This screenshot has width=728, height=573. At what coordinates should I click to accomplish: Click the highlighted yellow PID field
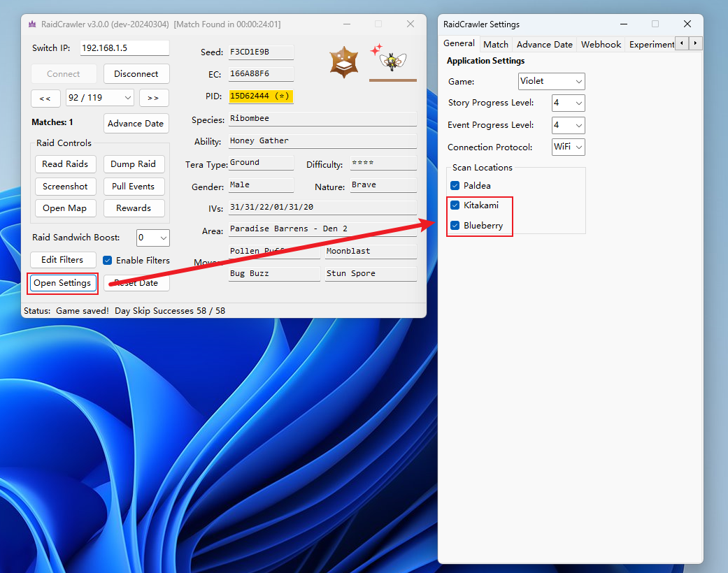261,96
